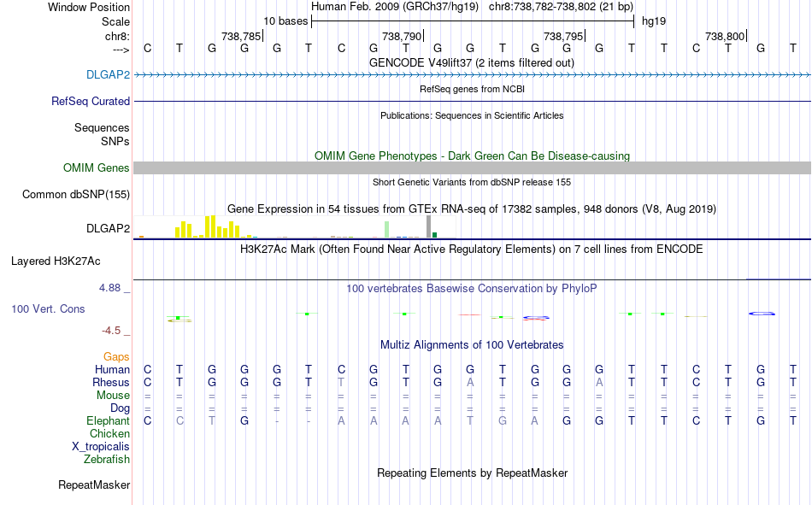Click the DLGAP2 intron arrow line
Viewport: 812px width, 505px height.
pyautogui.click(x=473, y=75)
